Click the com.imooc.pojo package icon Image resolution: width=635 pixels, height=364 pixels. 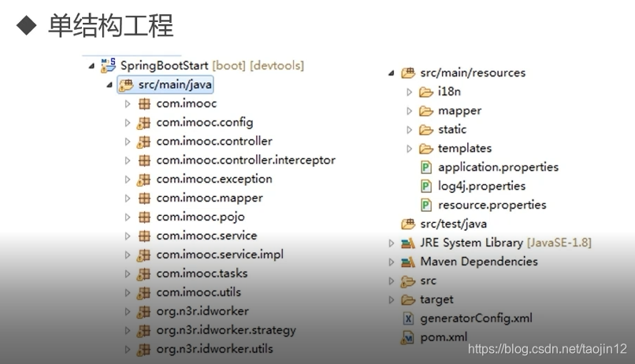(x=144, y=217)
